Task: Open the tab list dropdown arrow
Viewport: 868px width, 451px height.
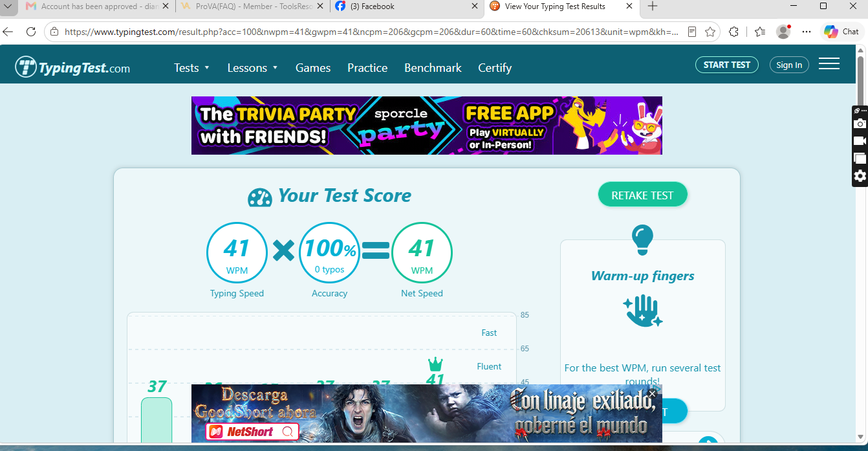Action: [x=8, y=6]
